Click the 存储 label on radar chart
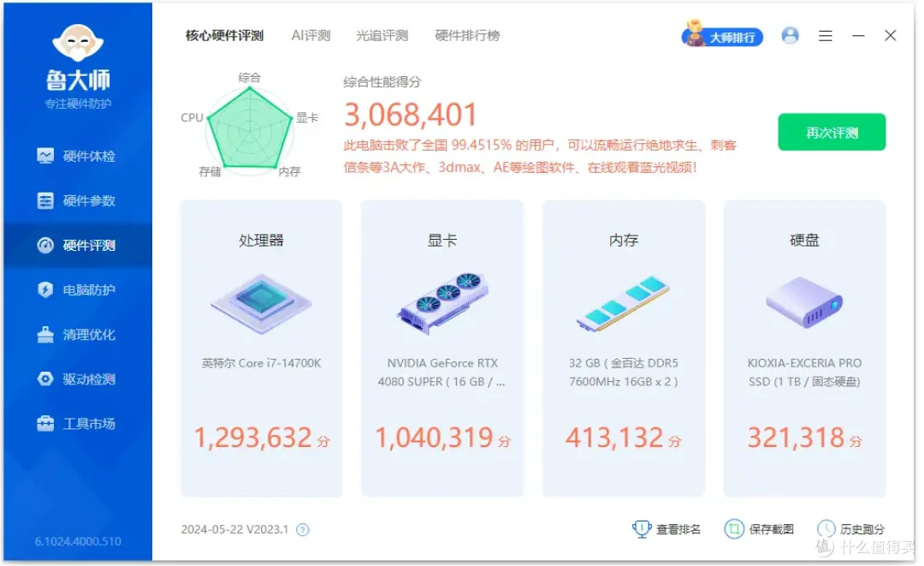 coord(210,171)
